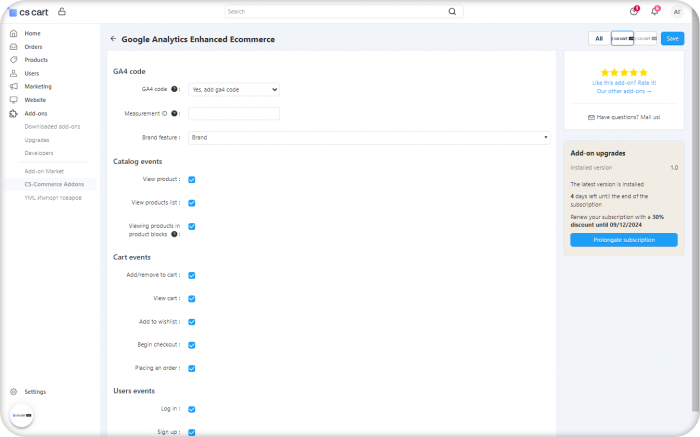
Task: Open the bell notifications icon
Action: [x=655, y=11]
